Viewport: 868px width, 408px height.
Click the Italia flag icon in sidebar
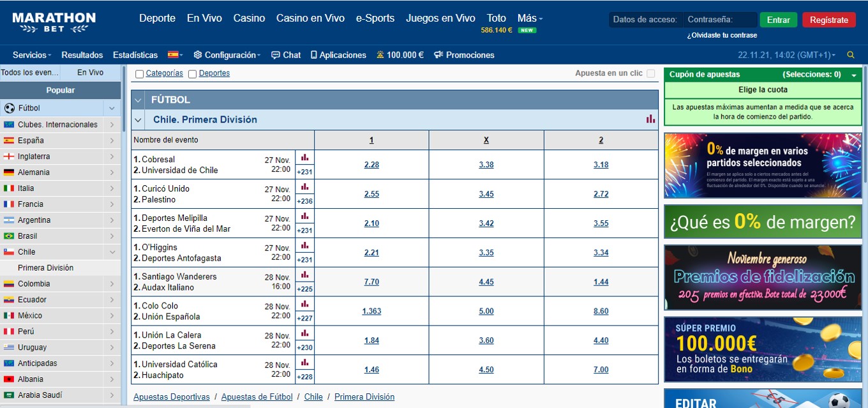click(x=9, y=188)
